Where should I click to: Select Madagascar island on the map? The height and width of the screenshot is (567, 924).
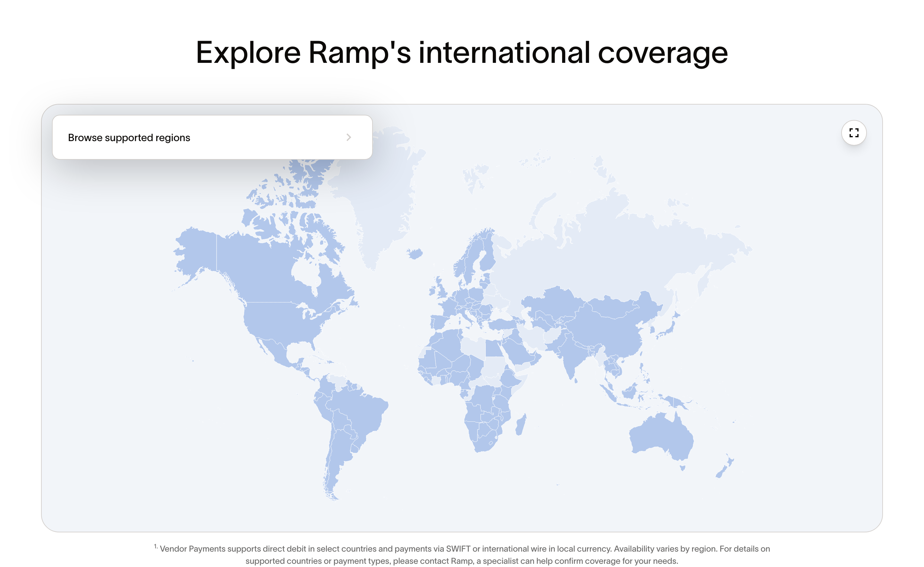pyautogui.click(x=521, y=425)
